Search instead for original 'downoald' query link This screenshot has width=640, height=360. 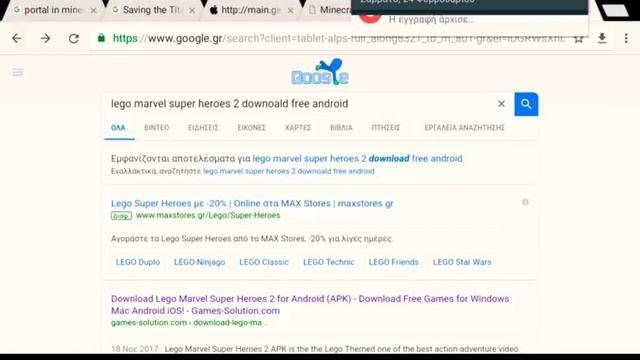pos(289,171)
